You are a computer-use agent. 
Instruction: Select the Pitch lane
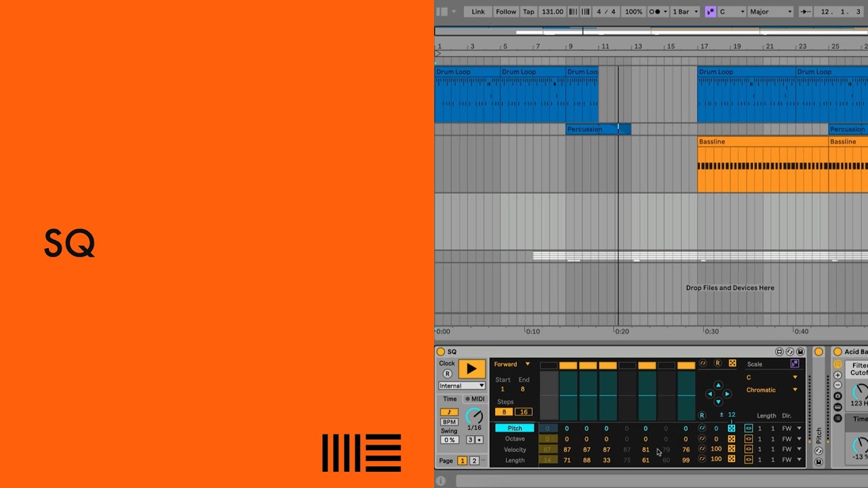coord(515,428)
